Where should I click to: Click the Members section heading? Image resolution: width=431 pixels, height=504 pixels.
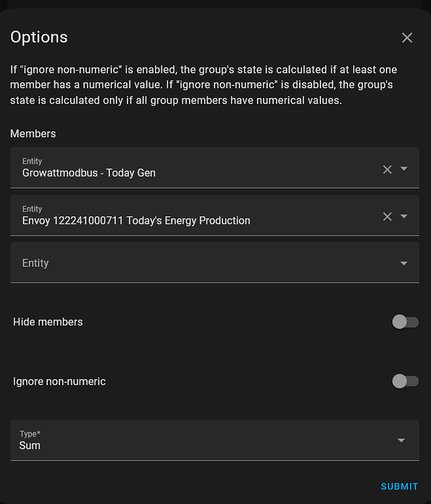(33, 133)
